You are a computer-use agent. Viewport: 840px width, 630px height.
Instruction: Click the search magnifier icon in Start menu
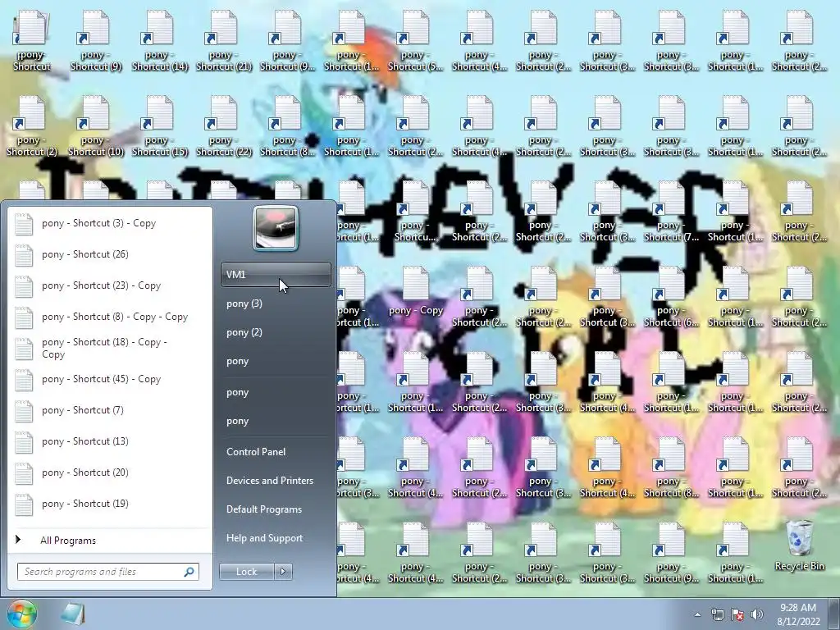(189, 572)
